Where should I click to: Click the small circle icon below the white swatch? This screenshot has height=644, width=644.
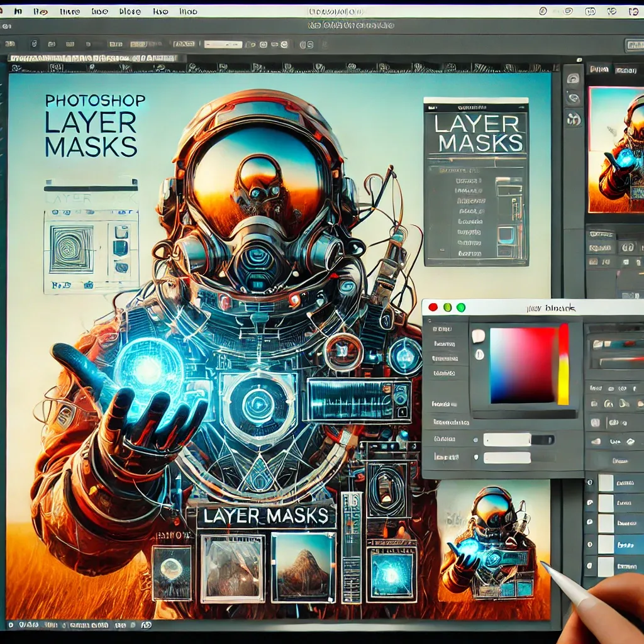pos(479,354)
